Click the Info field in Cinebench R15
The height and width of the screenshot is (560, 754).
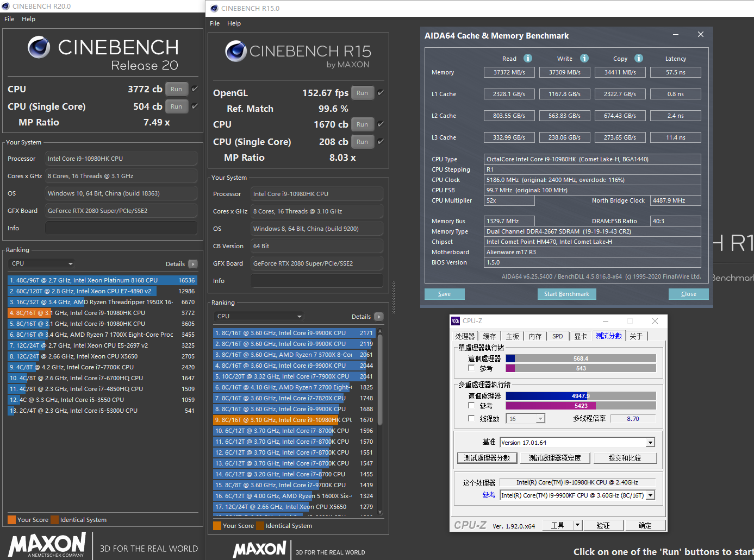click(317, 281)
